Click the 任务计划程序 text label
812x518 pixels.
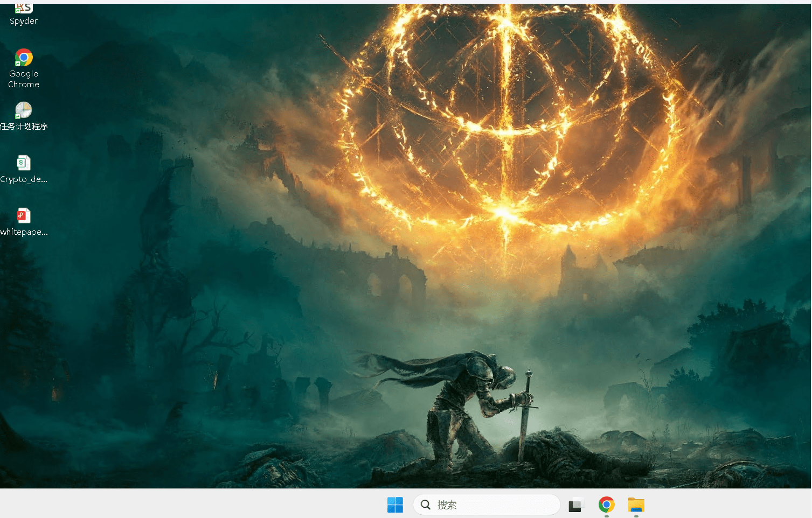24,127
